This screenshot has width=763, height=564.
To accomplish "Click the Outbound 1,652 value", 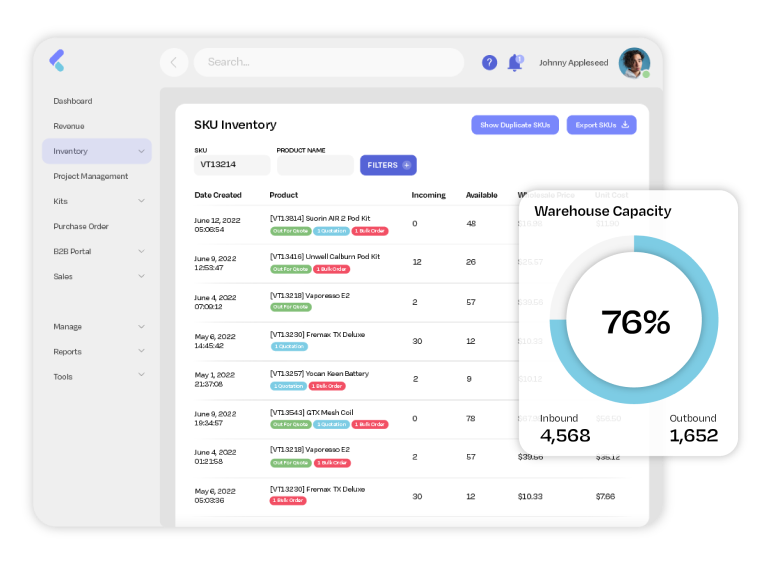I will [x=693, y=436].
